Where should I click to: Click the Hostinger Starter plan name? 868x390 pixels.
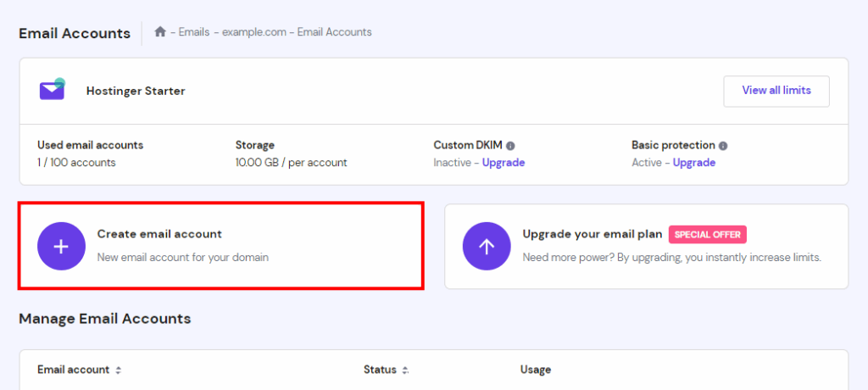click(x=136, y=91)
